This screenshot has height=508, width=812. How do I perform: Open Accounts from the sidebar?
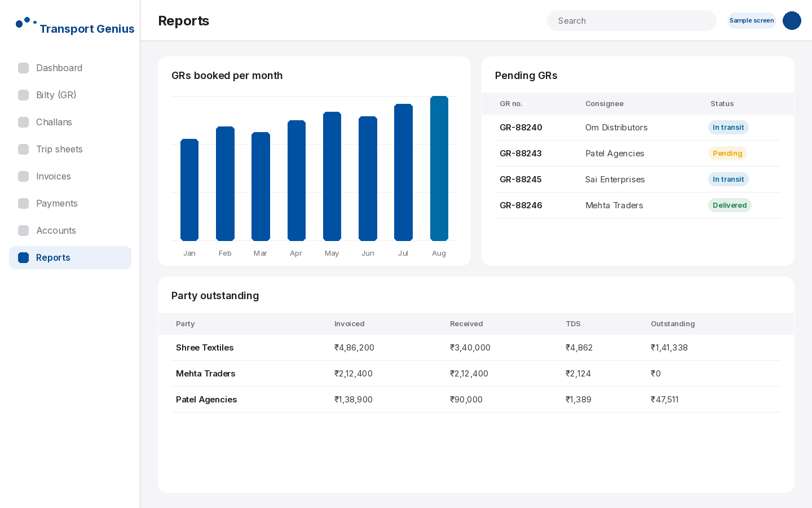pyautogui.click(x=70, y=230)
